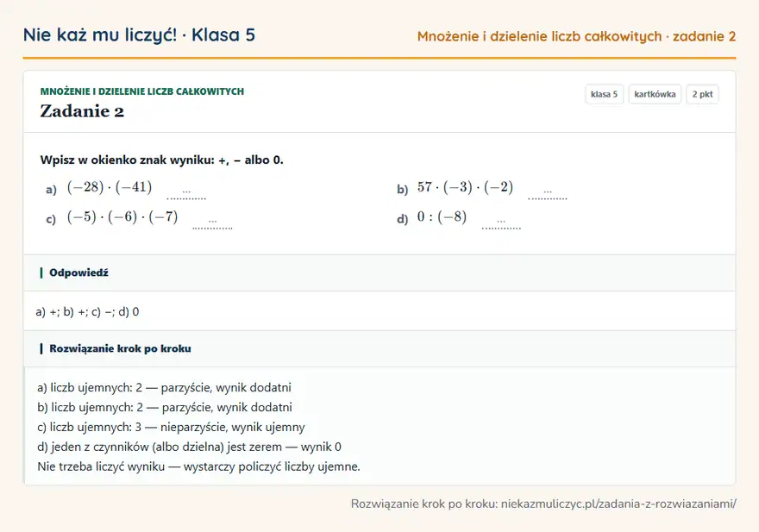The width and height of the screenshot is (759, 532).
Task: Click step 'a) liczb ujemnych: 2 — parzyście, wynik dodatni'
Action: pyautogui.click(x=164, y=388)
